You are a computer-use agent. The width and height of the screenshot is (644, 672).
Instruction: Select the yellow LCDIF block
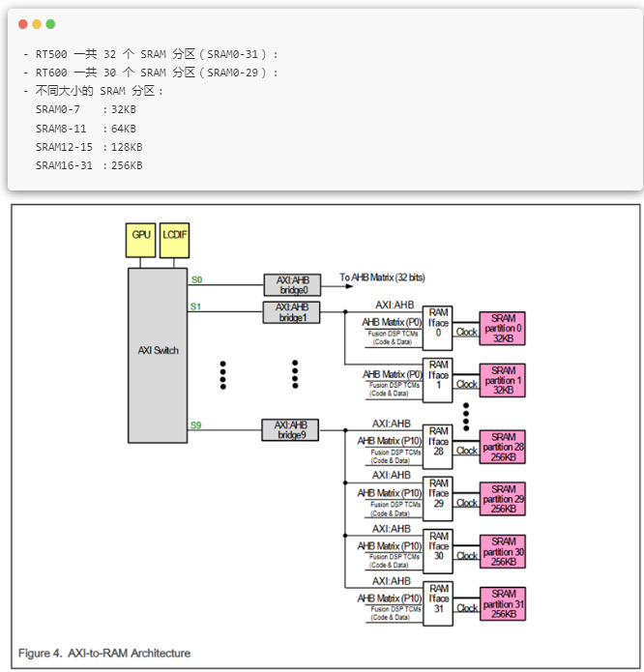tap(174, 240)
